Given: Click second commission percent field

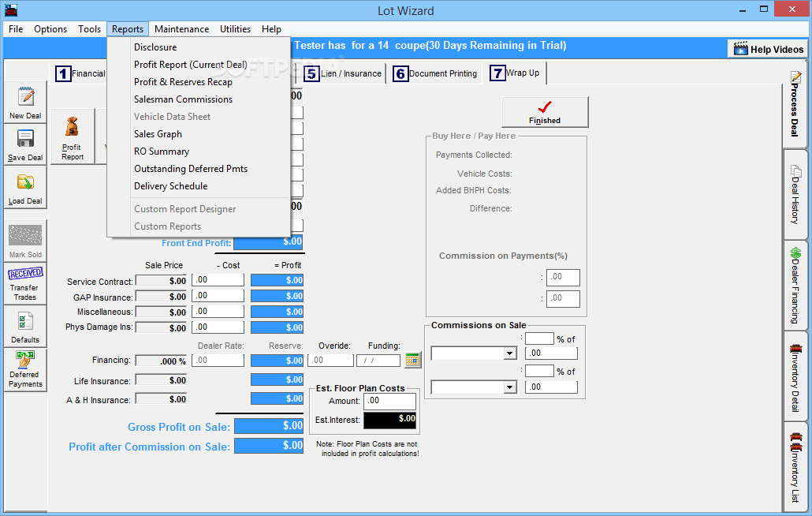Looking at the screenshot, I should point(539,372).
